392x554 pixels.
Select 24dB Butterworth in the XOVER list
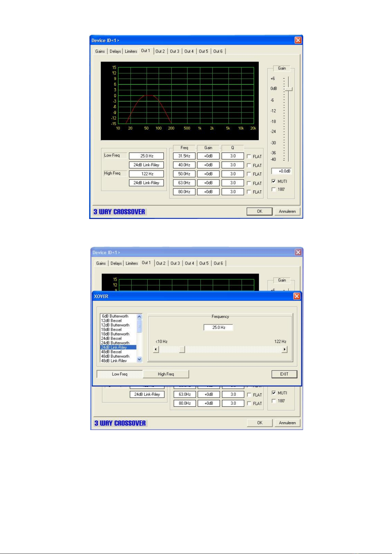[x=118, y=343]
